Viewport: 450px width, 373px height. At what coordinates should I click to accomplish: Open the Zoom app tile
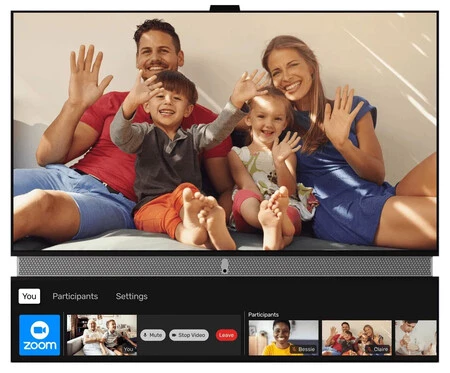pyautogui.click(x=40, y=335)
